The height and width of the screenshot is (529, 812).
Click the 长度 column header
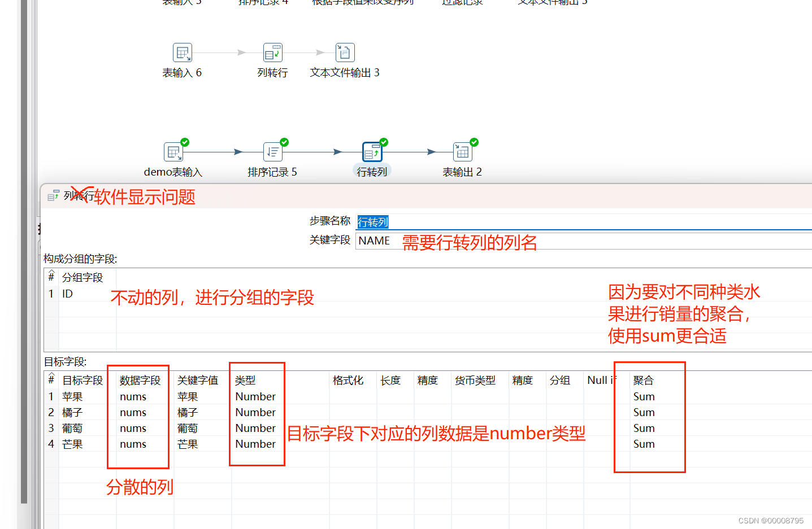(390, 381)
